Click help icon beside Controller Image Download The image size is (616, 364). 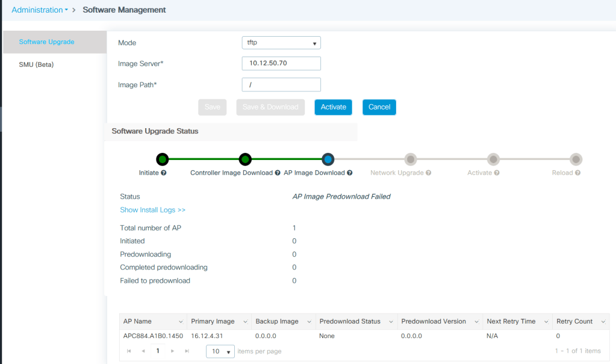point(278,173)
